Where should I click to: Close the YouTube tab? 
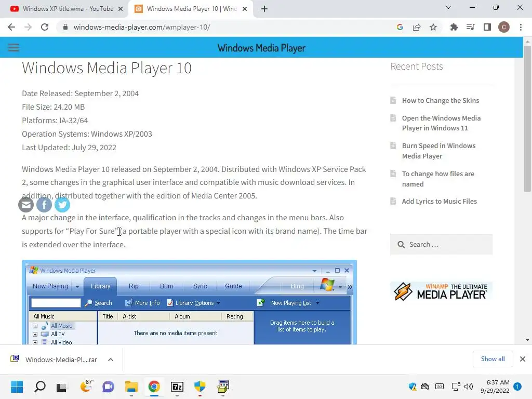pyautogui.click(x=121, y=9)
